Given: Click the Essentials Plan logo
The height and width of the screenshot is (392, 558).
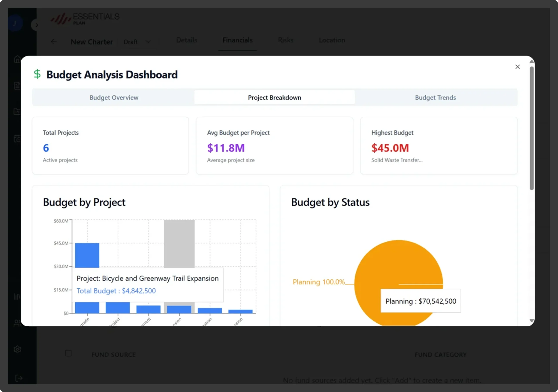Looking at the screenshot, I should pos(85,19).
